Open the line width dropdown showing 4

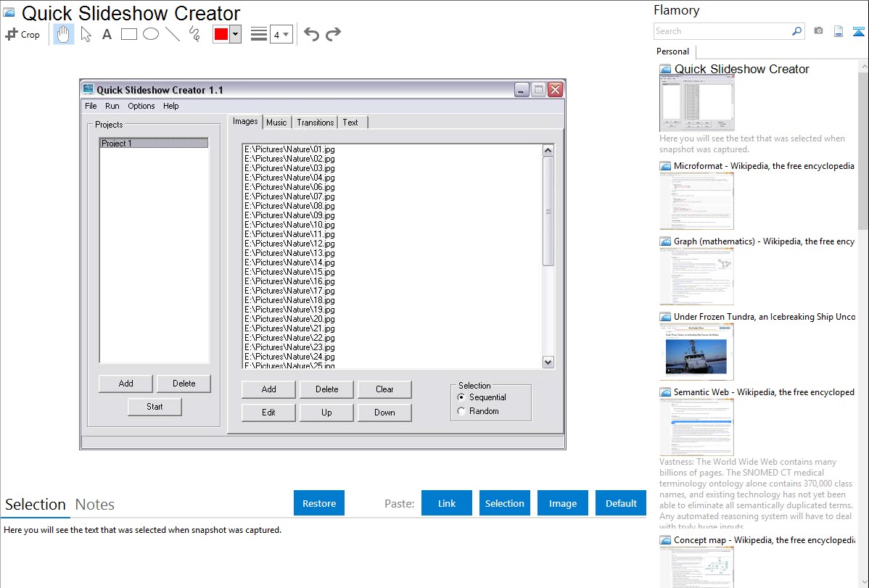click(x=281, y=34)
